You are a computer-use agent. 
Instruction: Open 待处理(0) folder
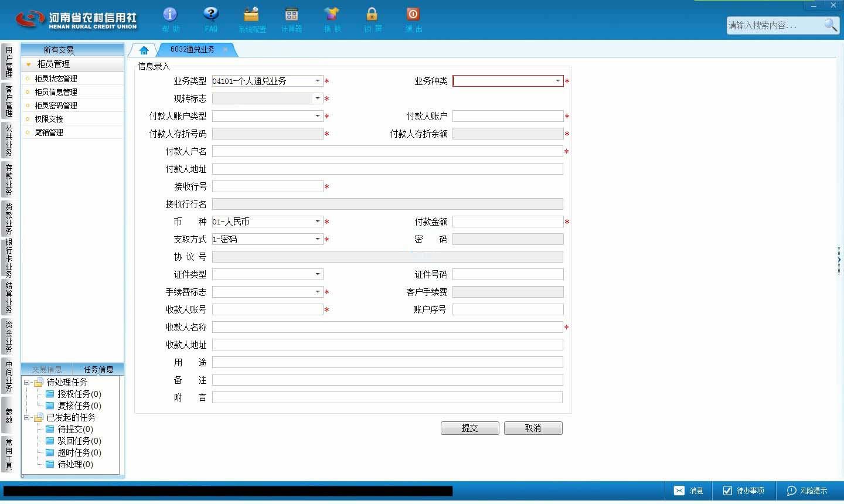click(69, 464)
